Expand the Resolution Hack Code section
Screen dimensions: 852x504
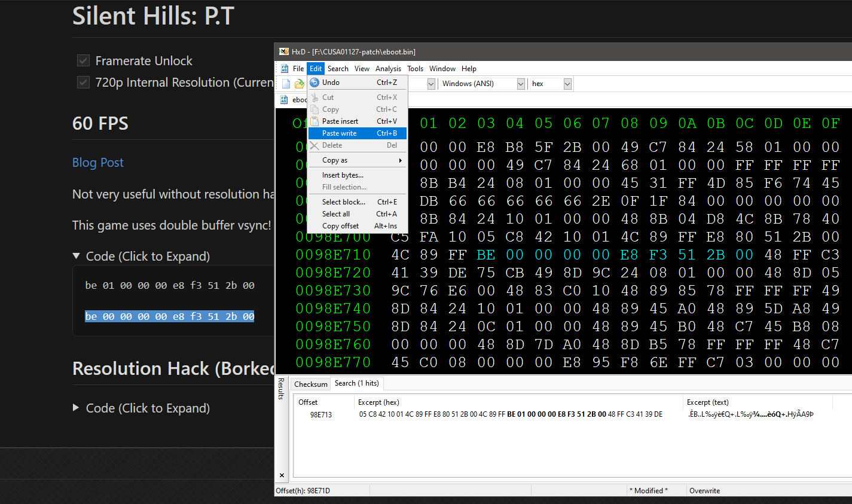[x=76, y=408]
